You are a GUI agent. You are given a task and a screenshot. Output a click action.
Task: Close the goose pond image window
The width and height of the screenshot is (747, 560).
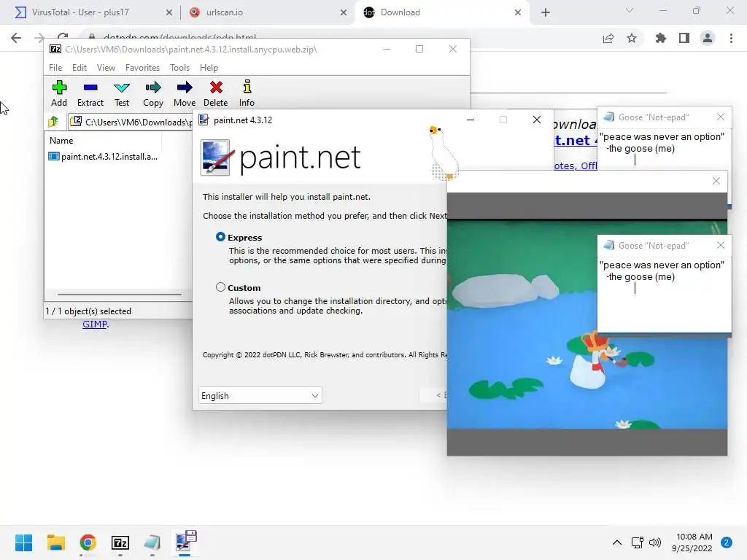pos(716,181)
